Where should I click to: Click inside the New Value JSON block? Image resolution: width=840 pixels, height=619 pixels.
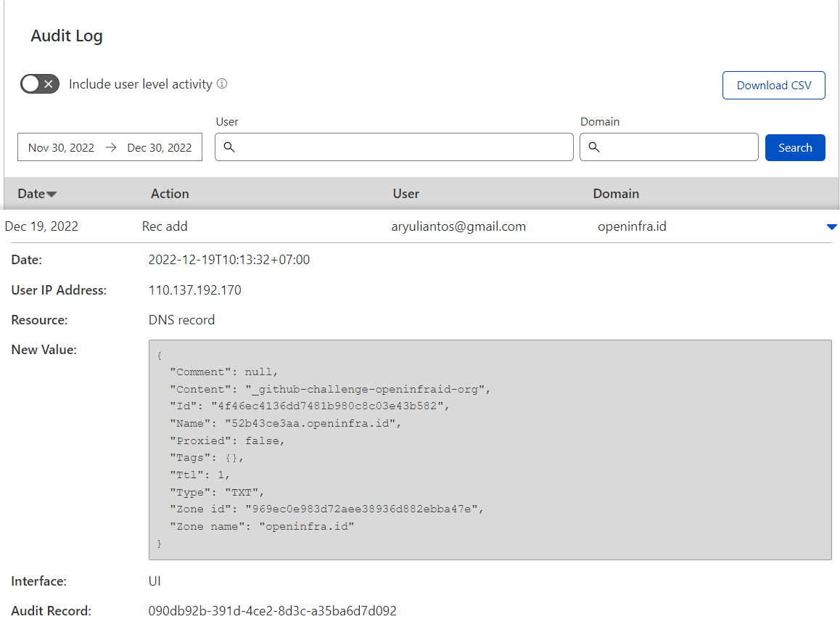pyautogui.click(x=490, y=449)
